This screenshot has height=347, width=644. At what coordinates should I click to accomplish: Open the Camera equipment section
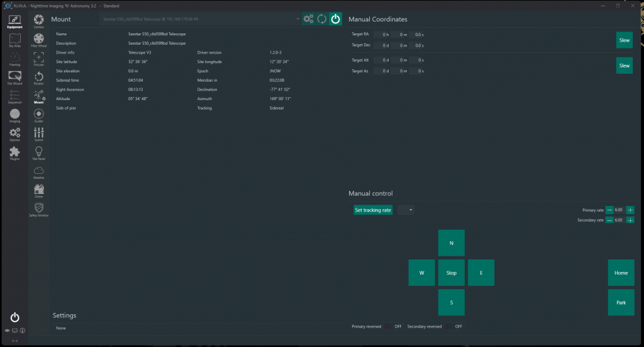click(x=38, y=21)
